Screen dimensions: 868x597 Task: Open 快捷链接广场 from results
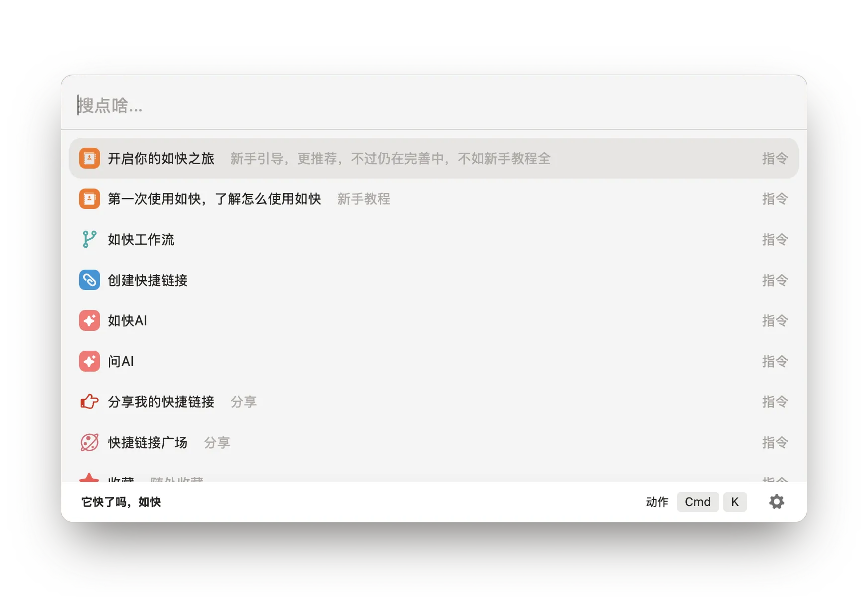[434, 442]
